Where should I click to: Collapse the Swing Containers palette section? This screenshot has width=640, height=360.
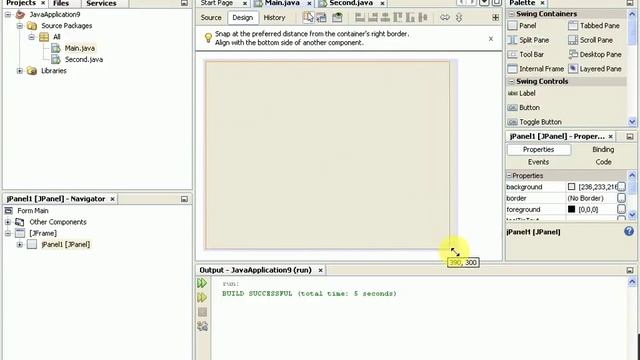[511, 14]
